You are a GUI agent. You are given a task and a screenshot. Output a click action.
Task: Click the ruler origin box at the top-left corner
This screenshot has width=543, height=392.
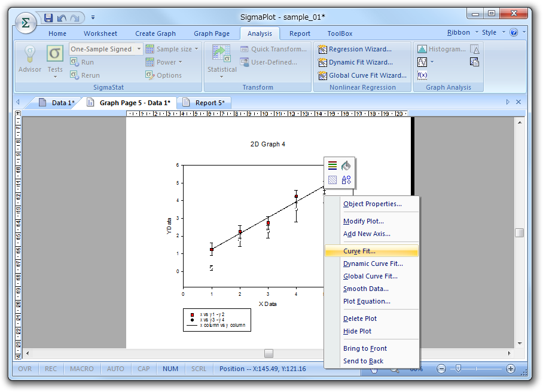[x=18, y=113]
